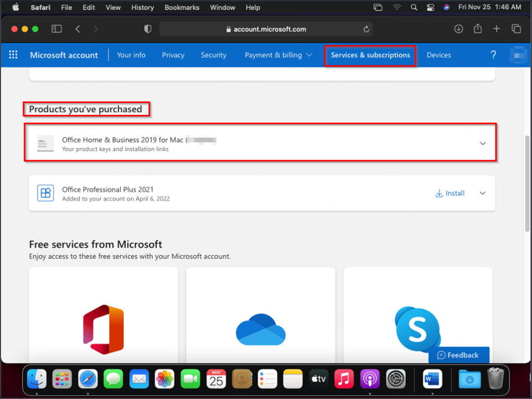532x399 pixels.
Task: Expand the Office Home & Business 2019 row
Action: [482, 144]
